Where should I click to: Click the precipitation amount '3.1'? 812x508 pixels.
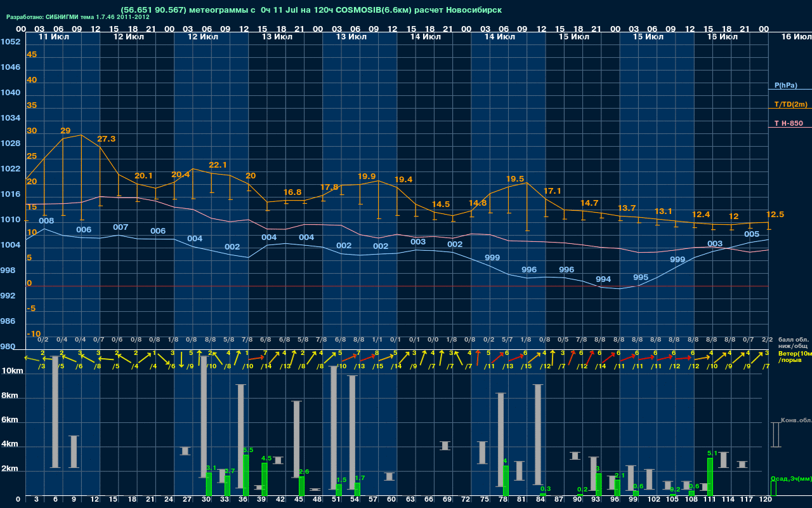tap(211, 468)
